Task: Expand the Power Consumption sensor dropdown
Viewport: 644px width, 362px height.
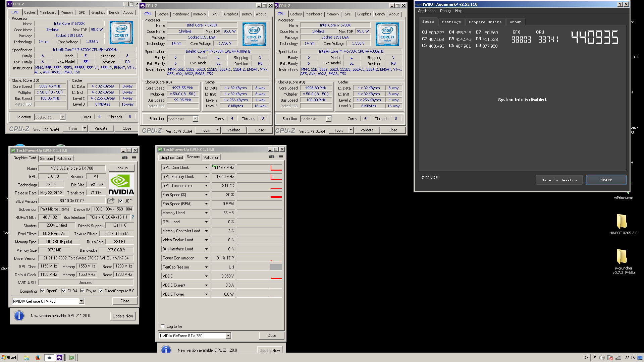Action: (x=206, y=258)
